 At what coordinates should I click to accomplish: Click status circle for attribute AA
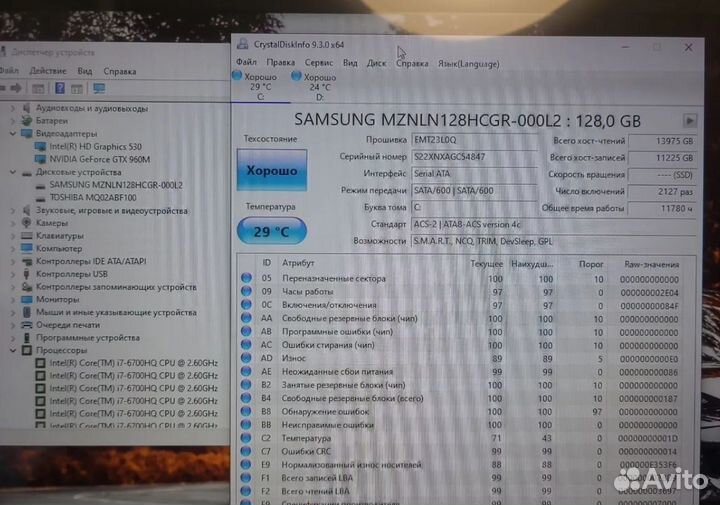(x=246, y=318)
